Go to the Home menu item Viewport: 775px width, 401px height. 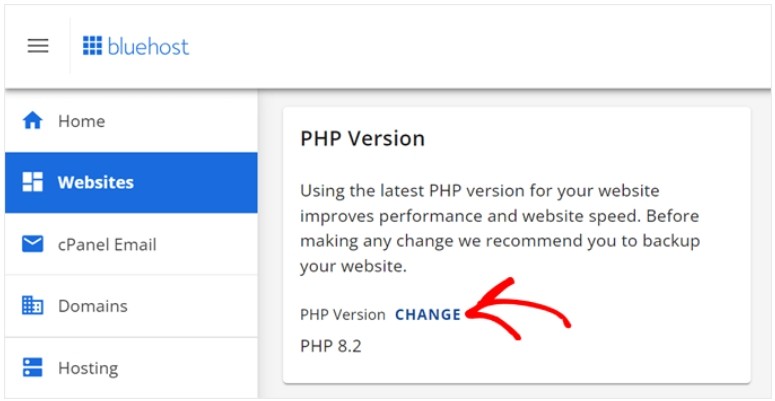point(81,121)
